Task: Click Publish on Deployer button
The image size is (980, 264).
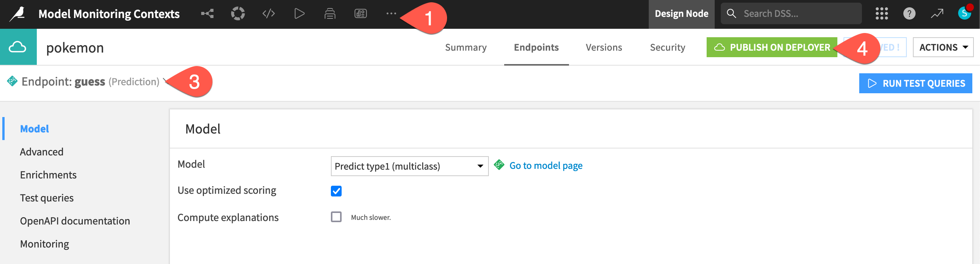Action: click(772, 47)
